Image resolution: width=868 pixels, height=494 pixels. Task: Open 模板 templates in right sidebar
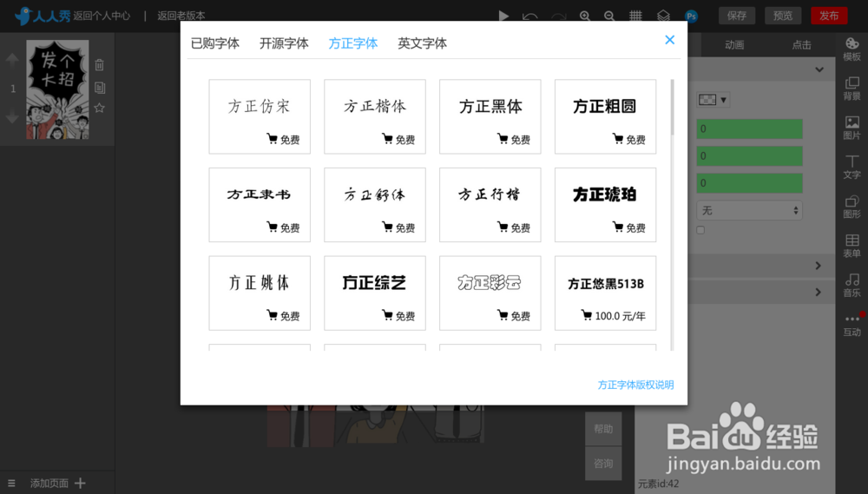[x=852, y=49]
